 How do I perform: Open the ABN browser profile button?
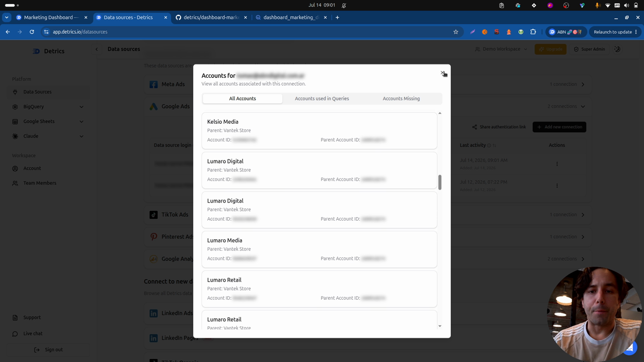[566, 32]
